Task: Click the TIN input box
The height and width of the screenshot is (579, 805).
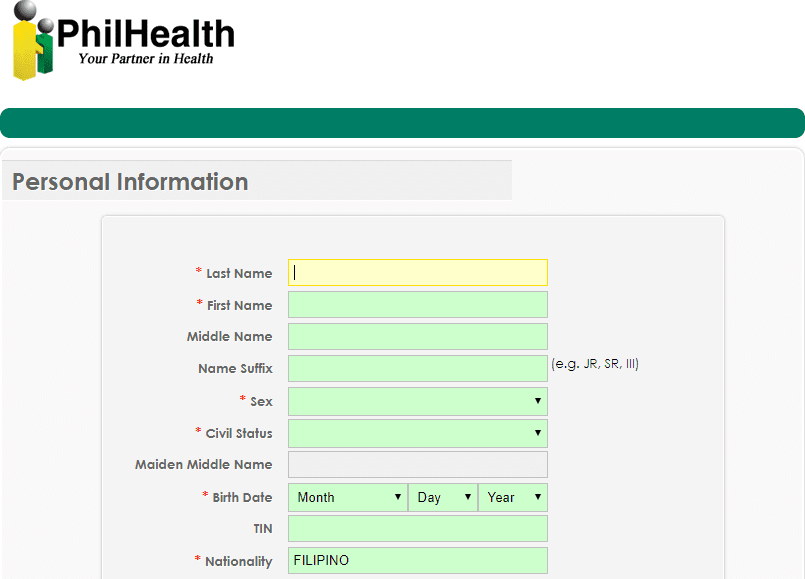Action: 417,528
